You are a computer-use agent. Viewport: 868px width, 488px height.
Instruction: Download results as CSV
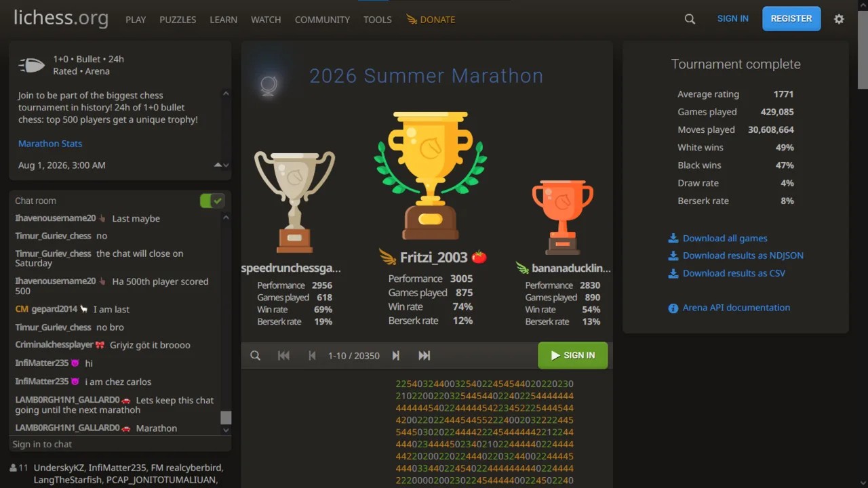click(734, 273)
